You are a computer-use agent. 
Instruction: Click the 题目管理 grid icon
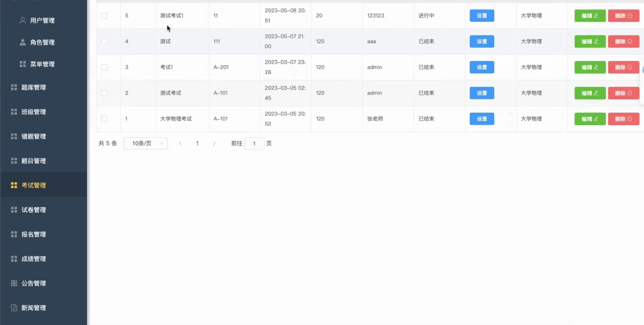pos(14,161)
